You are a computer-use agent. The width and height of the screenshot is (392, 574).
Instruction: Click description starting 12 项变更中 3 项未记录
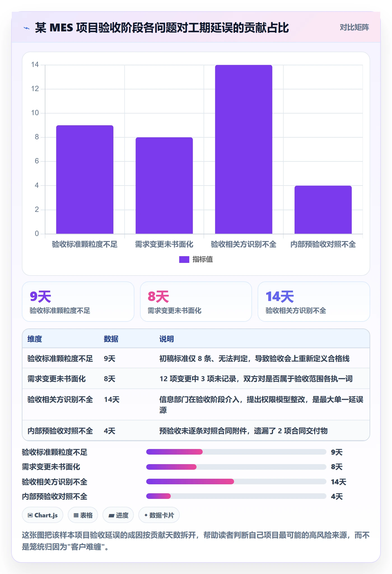(256, 379)
